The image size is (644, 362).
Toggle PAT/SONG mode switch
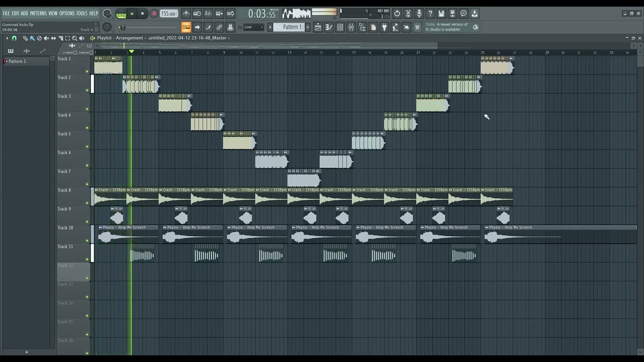coord(121,14)
